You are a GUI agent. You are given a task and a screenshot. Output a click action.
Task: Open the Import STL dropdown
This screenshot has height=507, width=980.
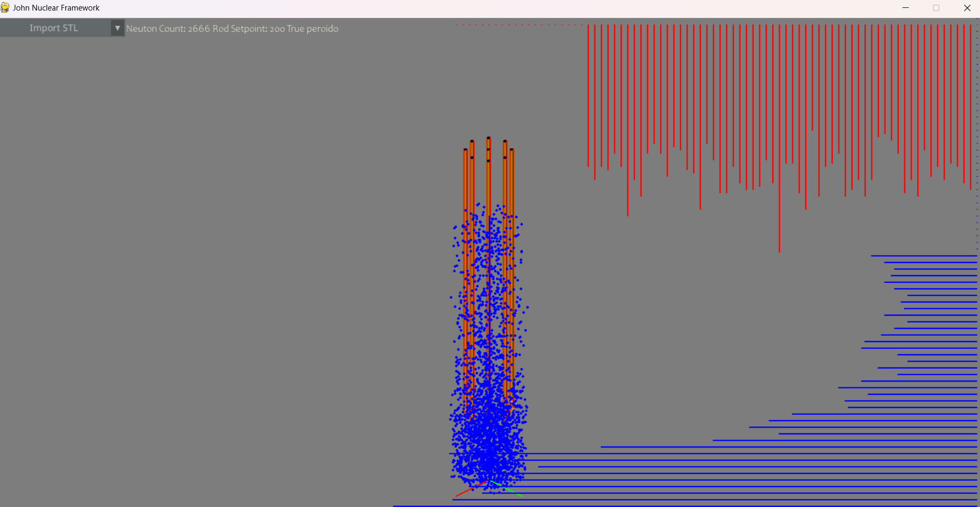point(54,28)
